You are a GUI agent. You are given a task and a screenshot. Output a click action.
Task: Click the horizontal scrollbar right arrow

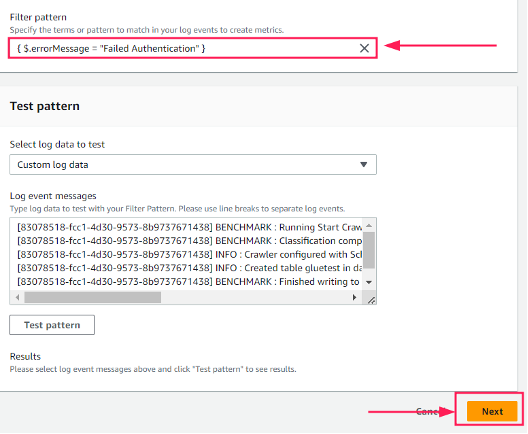pos(354,297)
